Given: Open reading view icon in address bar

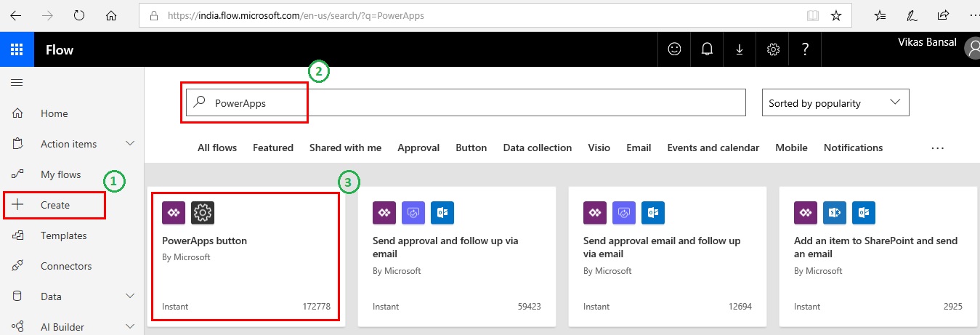Looking at the screenshot, I should [812, 15].
